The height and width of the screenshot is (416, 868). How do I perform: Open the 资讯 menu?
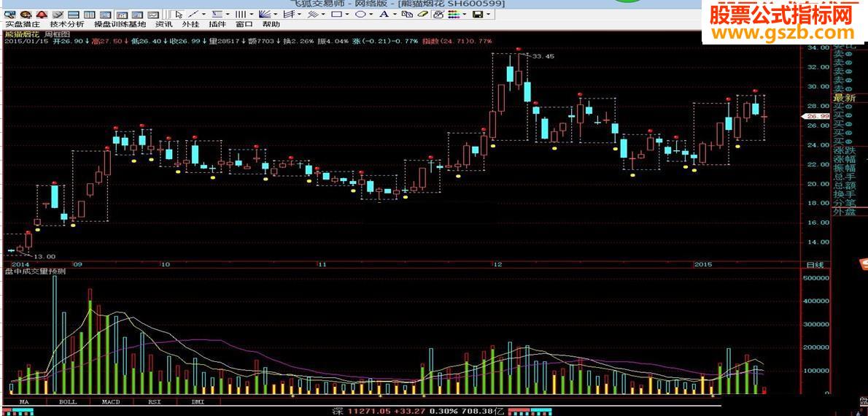click(164, 24)
